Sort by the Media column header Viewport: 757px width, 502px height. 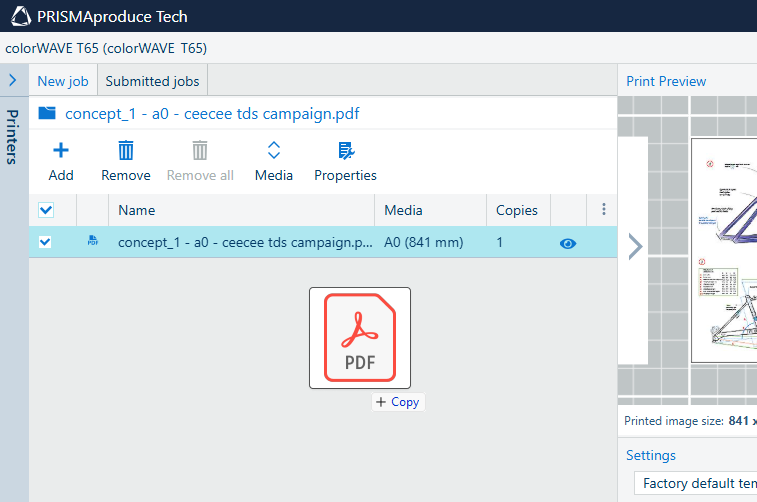click(x=430, y=210)
